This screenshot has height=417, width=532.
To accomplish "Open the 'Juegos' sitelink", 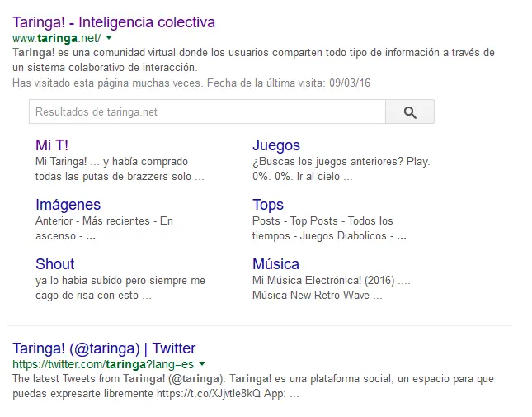I will coord(276,145).
